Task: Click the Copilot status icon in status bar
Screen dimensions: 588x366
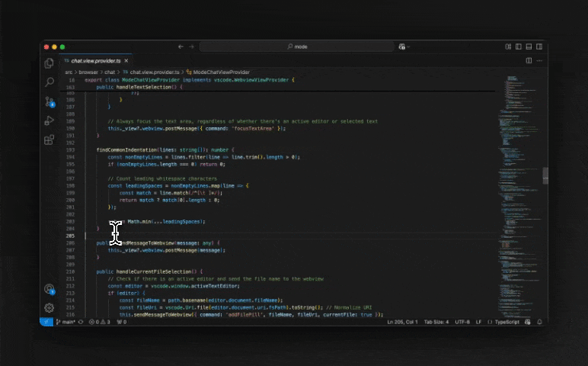Action: pyautogui.click(x=528, y=322)
